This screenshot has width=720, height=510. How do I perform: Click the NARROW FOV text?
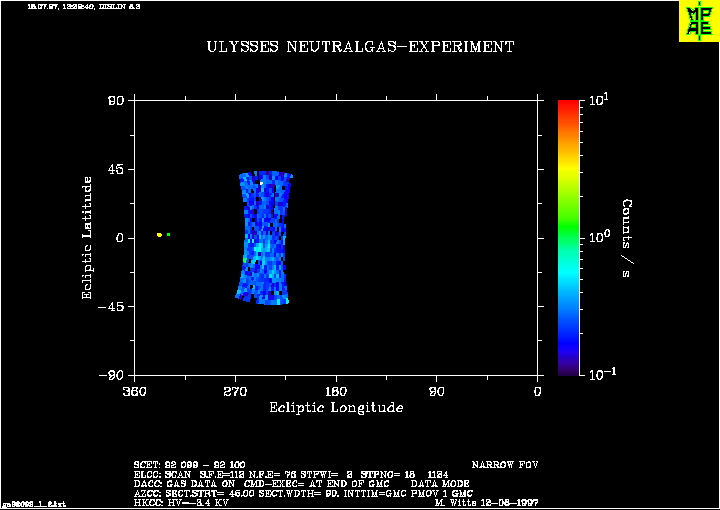505,465
